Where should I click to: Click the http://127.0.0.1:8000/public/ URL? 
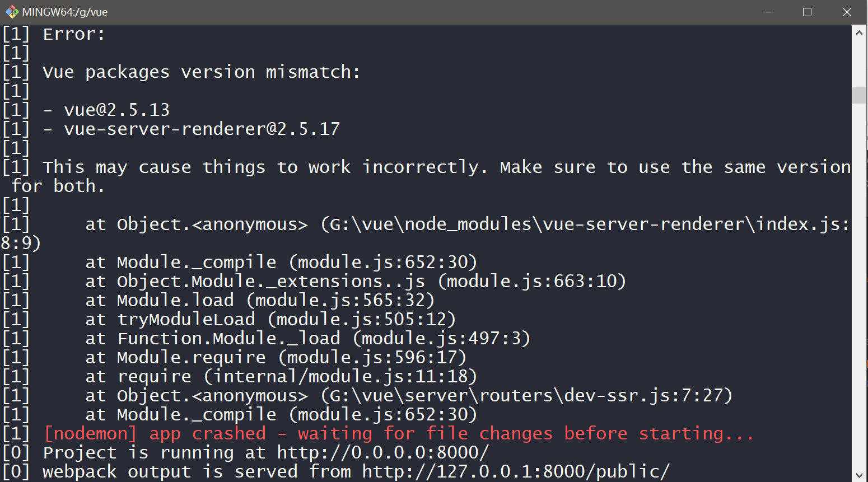click(x=515, y=471)
